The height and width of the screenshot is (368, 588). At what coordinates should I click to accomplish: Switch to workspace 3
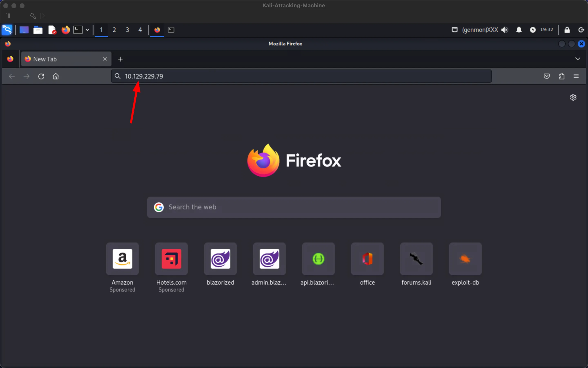coord(127,30)
